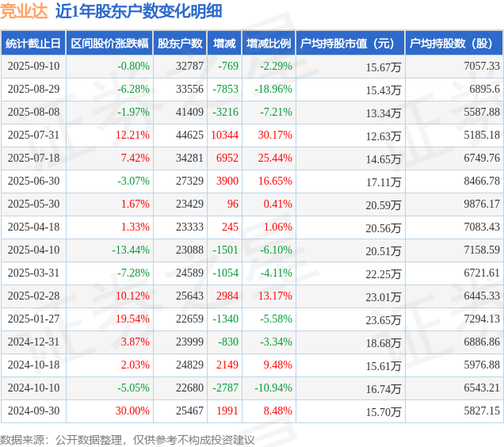The height and width of the screenshot is (447, 504).
Task: Click shares per holder 6895.6
Action: [x=484, y=89]
